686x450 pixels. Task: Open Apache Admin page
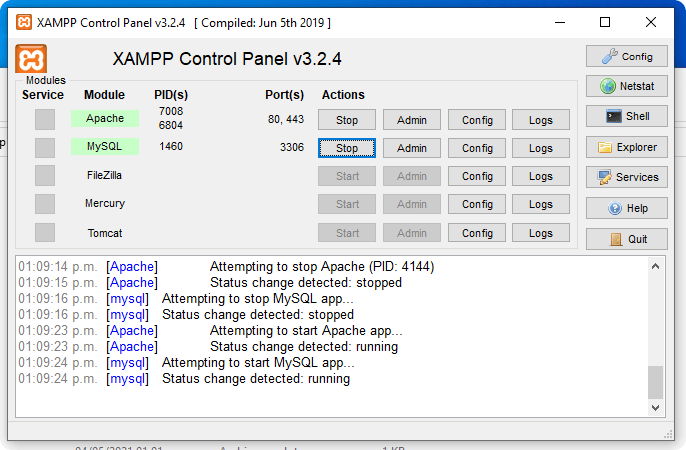point(412,120)
